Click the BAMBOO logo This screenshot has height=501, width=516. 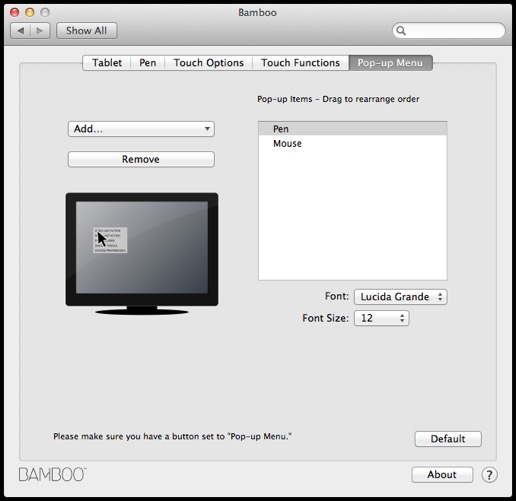click(x=52, y=474)
